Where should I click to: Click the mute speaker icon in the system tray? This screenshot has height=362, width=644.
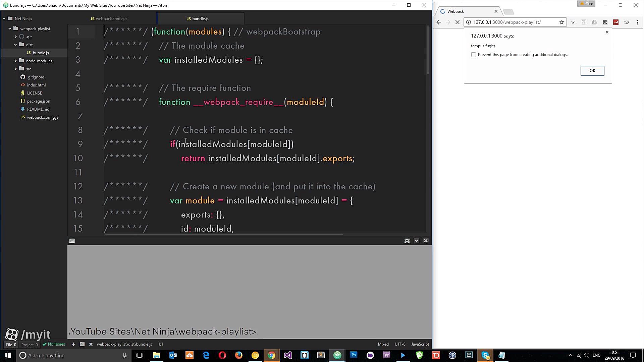(586, 355)
